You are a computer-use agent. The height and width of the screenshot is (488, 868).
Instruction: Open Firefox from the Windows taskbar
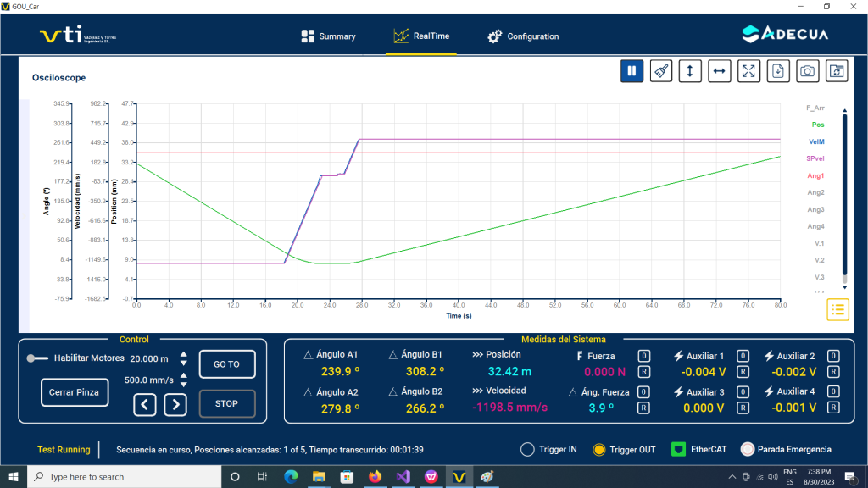(376, 477)
